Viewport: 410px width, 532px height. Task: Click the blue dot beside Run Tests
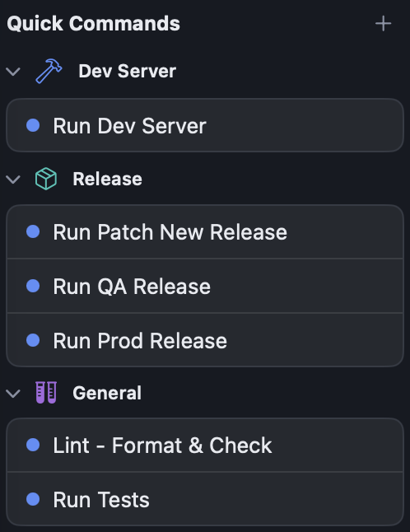(33, 499)
